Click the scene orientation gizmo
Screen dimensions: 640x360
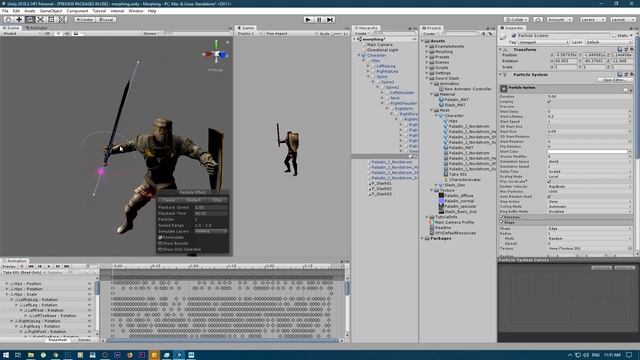216,54
